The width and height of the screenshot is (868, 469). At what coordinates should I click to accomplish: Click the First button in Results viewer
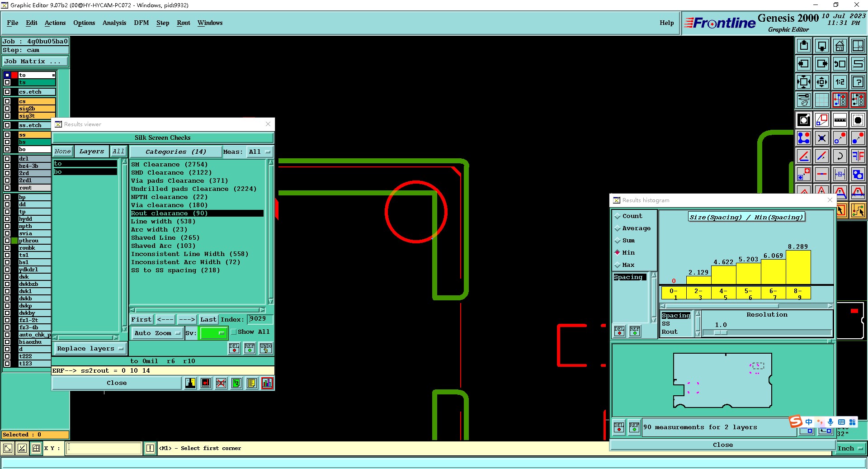(x=142, y=320)
